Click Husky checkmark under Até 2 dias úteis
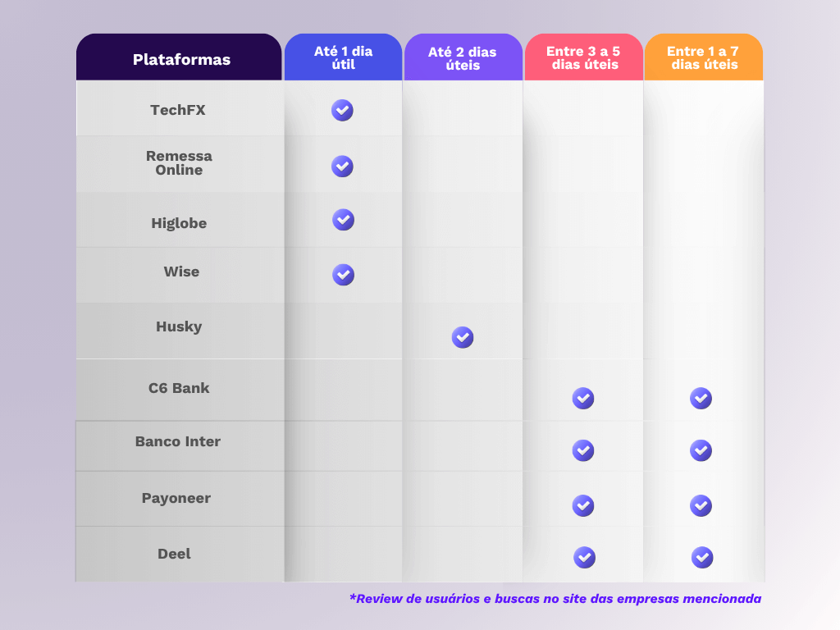This screenshot has height=630, width=840. (463, 337)
